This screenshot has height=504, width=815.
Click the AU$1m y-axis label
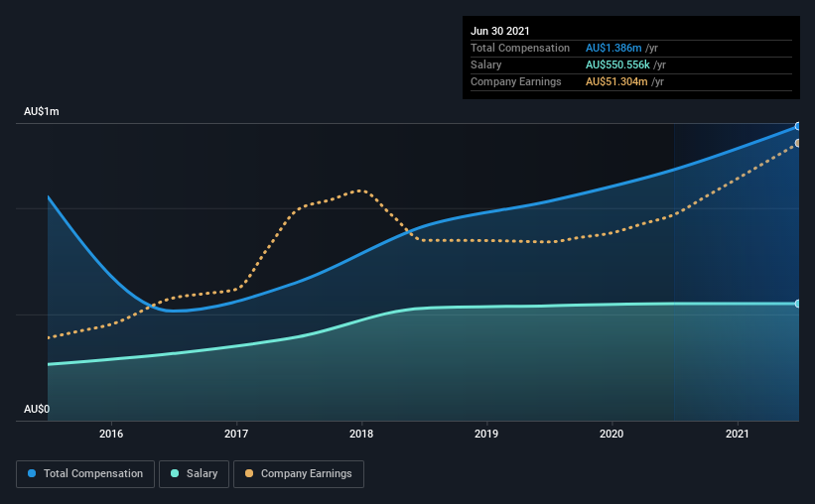(42, 112)
